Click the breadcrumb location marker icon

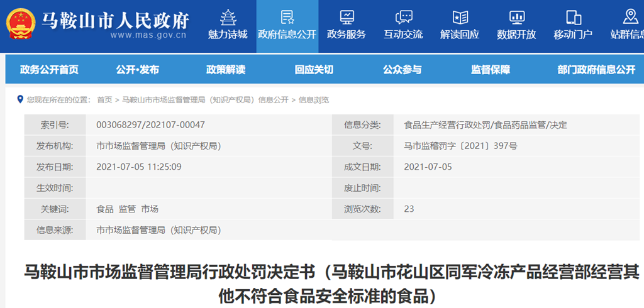pyautogui.click(x=21, y=100)
